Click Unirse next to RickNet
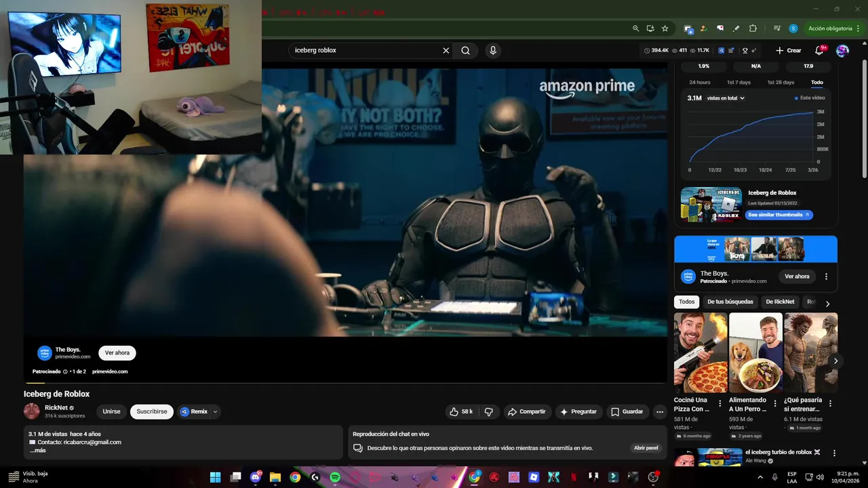The height and width of the screenshot is (488, 868). pyautogui.click(x=111, y=411)
